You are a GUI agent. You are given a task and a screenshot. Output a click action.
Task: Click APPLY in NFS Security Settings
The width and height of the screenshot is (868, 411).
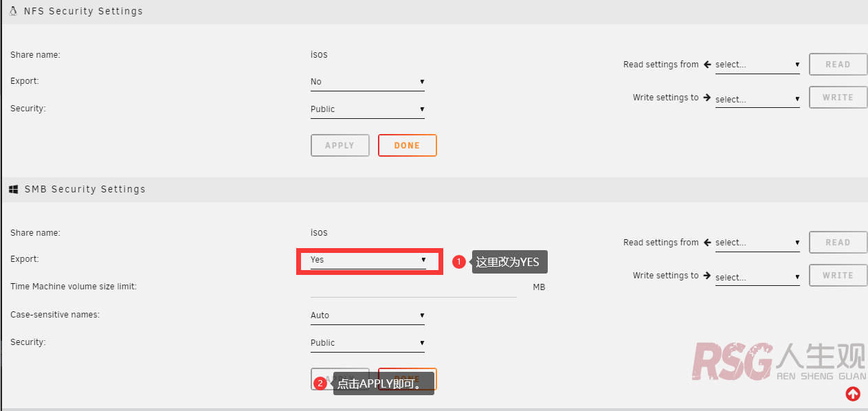(x=340, y=146)
